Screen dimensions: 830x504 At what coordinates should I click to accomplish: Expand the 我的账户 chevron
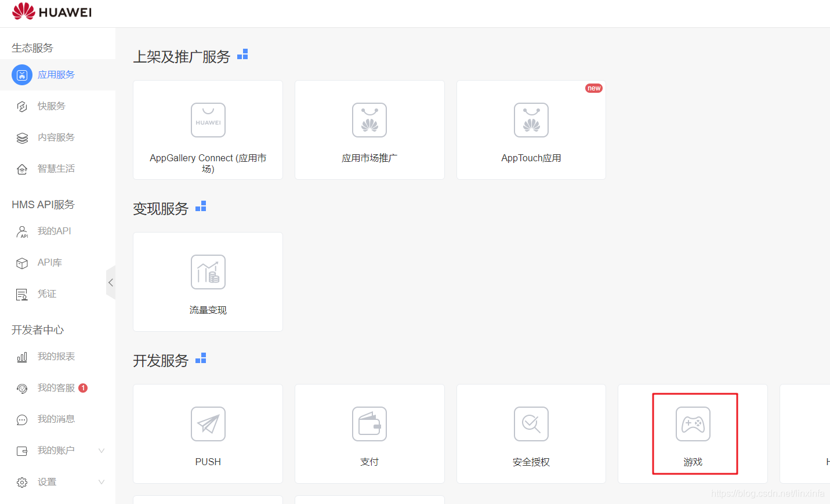pos(102,451)
